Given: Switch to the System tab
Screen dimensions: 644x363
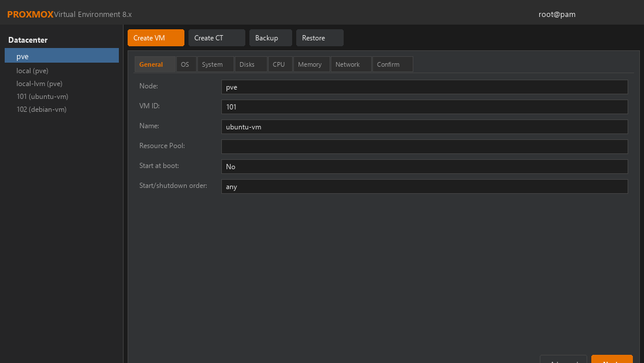Looking at the screenshot, I should 215,64.
